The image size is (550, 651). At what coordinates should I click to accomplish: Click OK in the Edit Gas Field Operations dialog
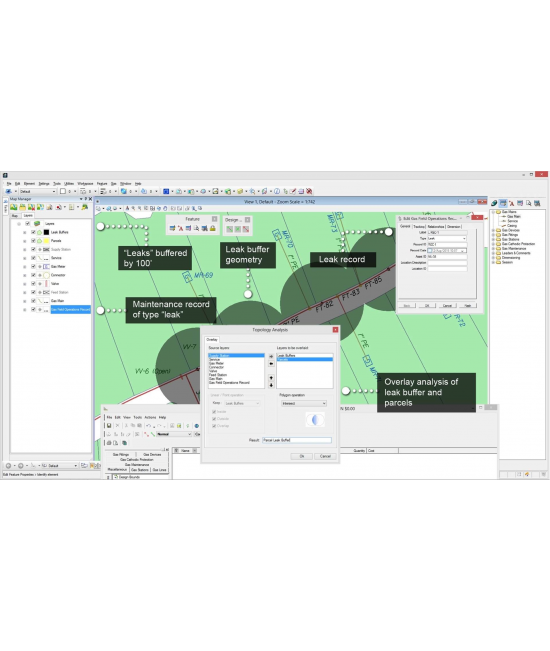427,306
